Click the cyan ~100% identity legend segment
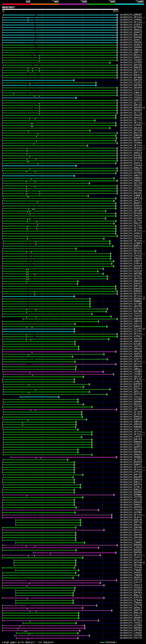This screenshot has height=644, width=146. (130, 4)
